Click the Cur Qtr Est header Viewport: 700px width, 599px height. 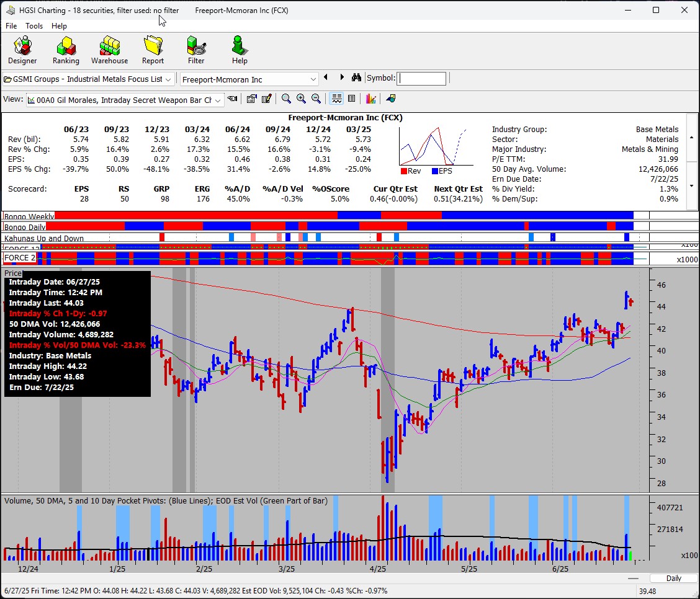point(395,189)
